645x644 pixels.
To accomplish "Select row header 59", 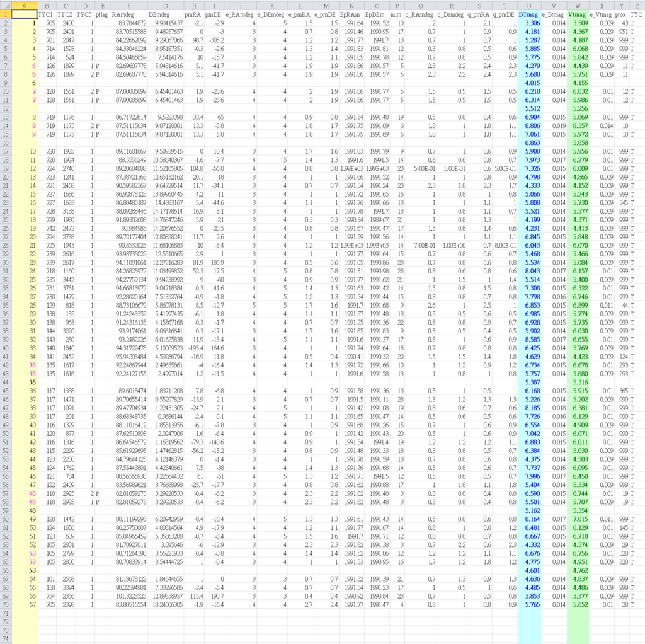I will [6, 510].
